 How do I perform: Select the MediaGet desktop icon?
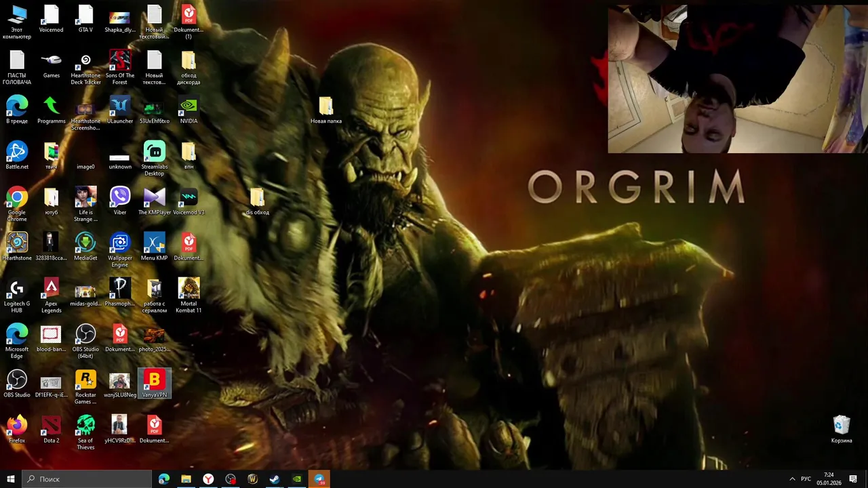click(x=85, y=247)
